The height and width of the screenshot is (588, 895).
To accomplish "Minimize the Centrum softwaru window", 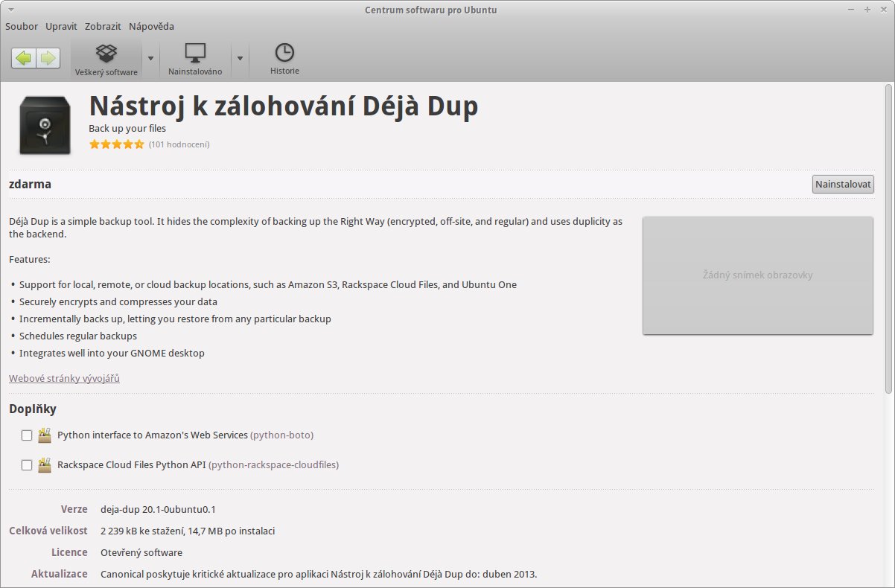I will [x=852, y=10].
